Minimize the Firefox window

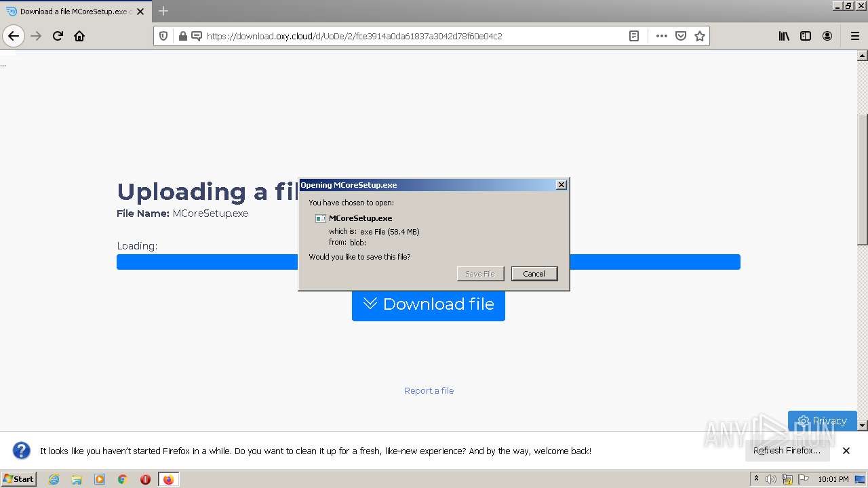(838, 5)
